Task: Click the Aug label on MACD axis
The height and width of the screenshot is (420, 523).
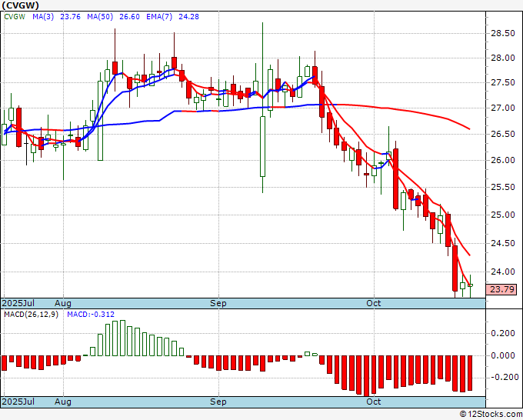Action: tap(63, 402)
